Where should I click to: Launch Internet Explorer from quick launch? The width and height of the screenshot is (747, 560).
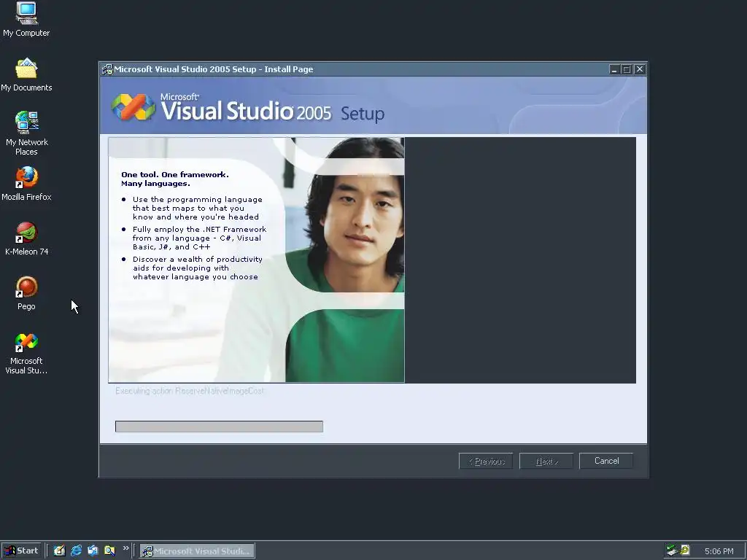coord(76,551)
